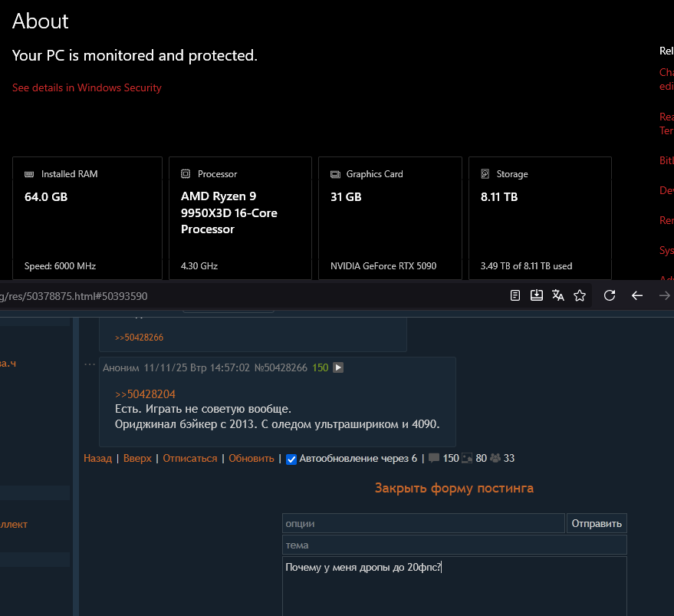
Task: Click the Назад link
Action: click(97, 459)
